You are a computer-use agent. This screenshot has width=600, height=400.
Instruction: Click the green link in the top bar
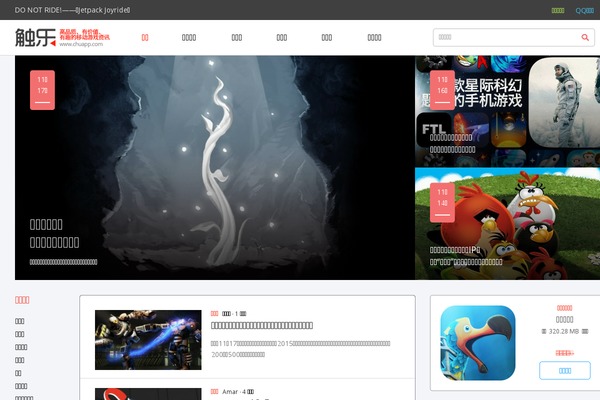(x=558, y=10)
